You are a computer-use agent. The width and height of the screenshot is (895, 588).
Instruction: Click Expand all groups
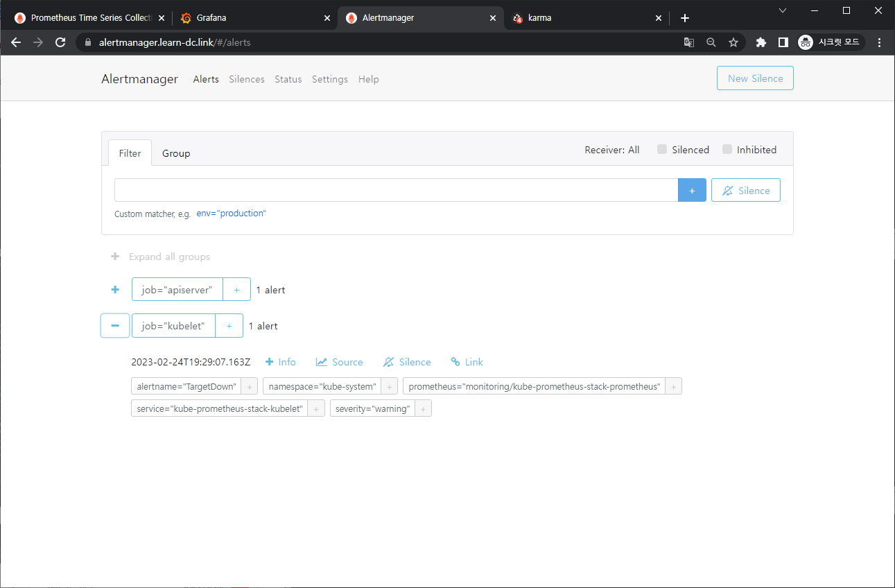(168, 257)
